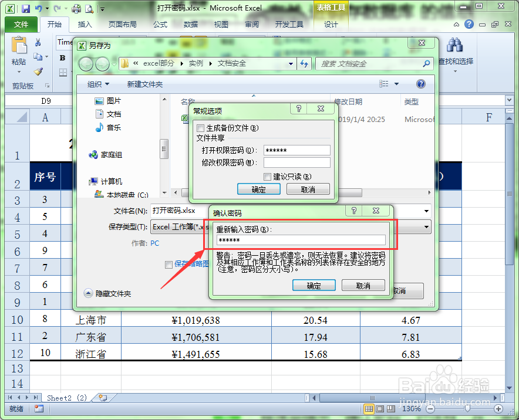Click the PC author link

click(x=154, y=243)
